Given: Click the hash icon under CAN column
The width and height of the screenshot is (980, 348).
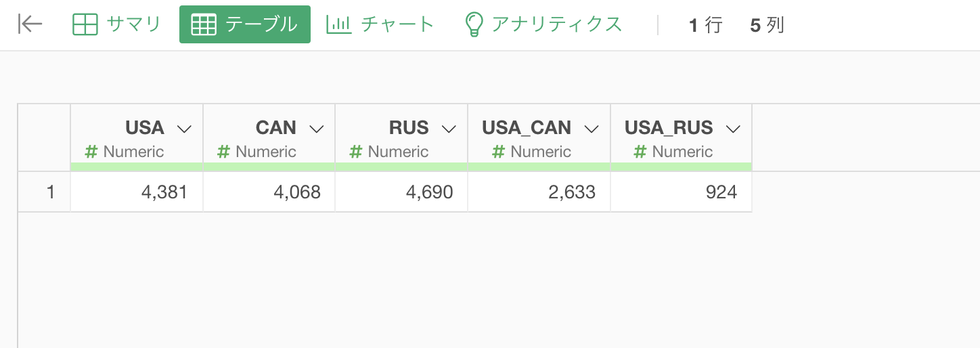Looking at the screenshot, I should tap(223, 152).
